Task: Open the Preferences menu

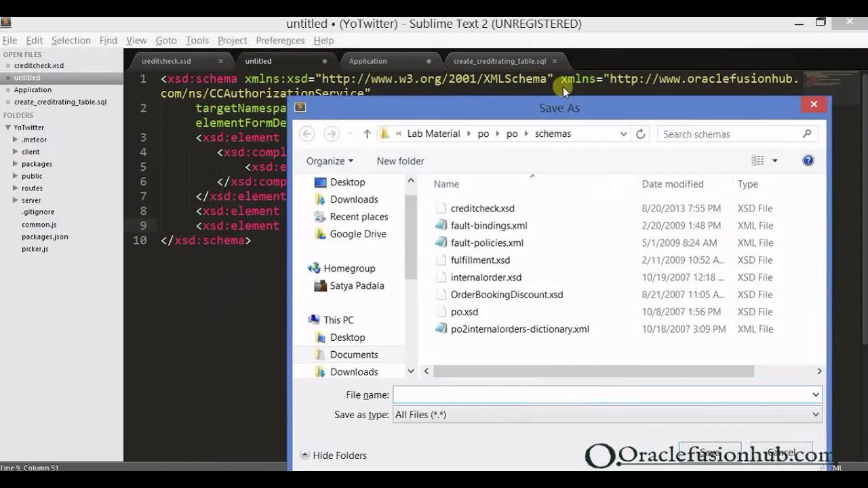Action: coord(280,41)
